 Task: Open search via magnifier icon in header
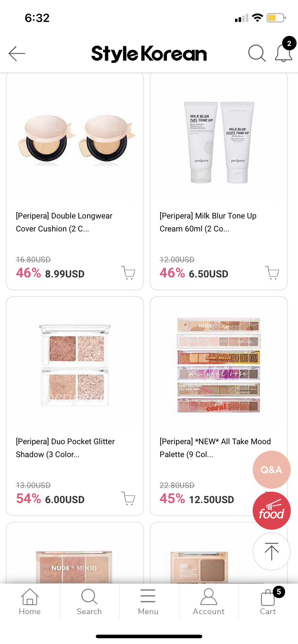257,53
